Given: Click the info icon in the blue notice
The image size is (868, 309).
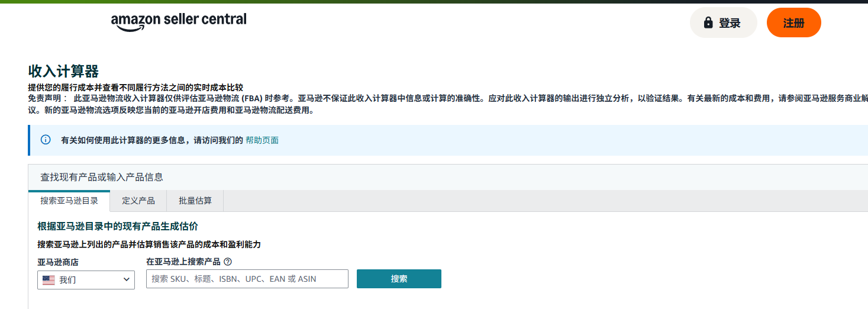Looking at the screenshot, I should coord(46,140).
